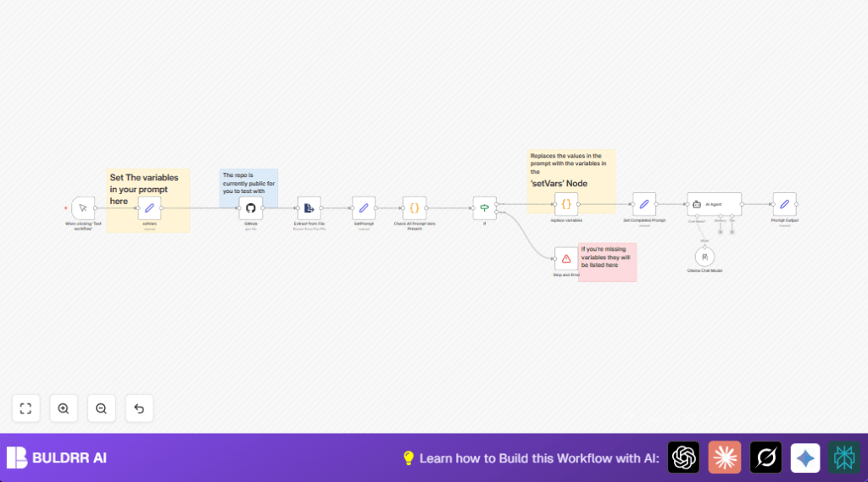Click the SetPrompt pencil node
Image resolution: width=868 pixels, height=482 pixels.
[364, 208]
